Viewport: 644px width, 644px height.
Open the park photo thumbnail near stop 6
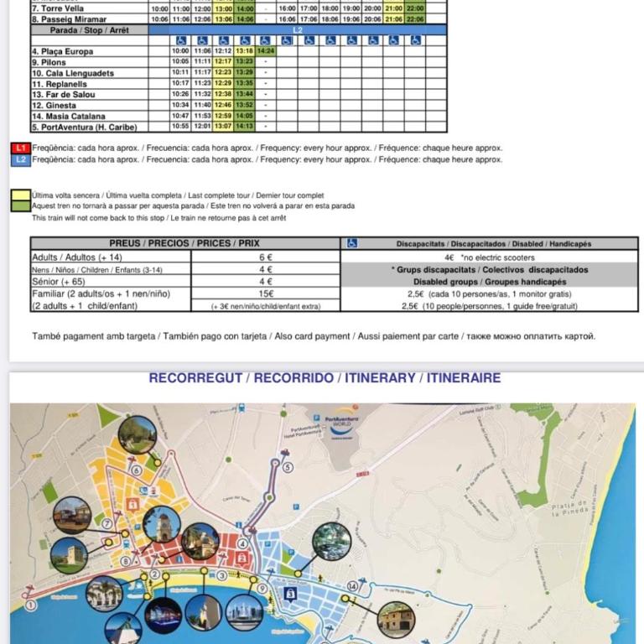[138, 435]
